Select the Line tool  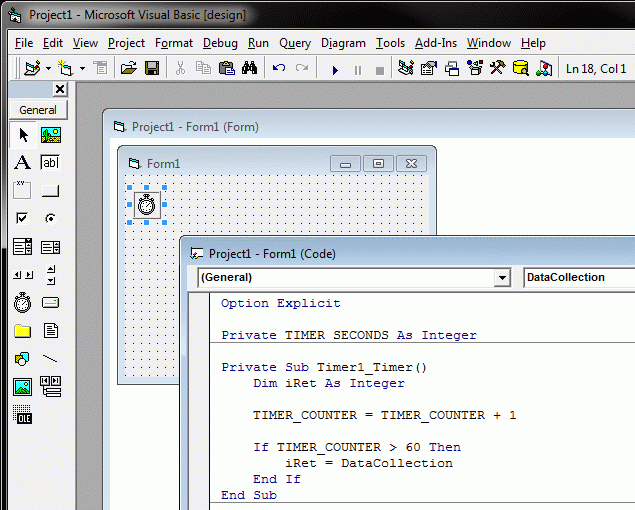click(x=50, y=358)
